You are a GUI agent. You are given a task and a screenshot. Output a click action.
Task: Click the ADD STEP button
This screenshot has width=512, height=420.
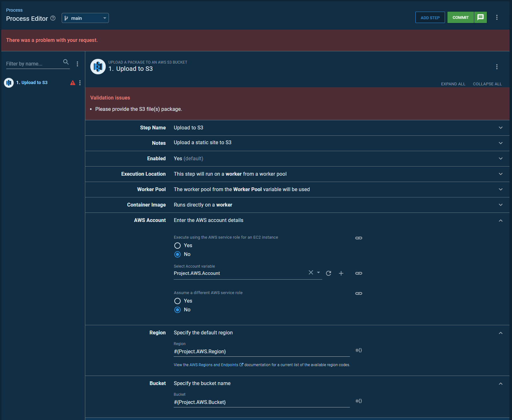click(x=430, y=17)
